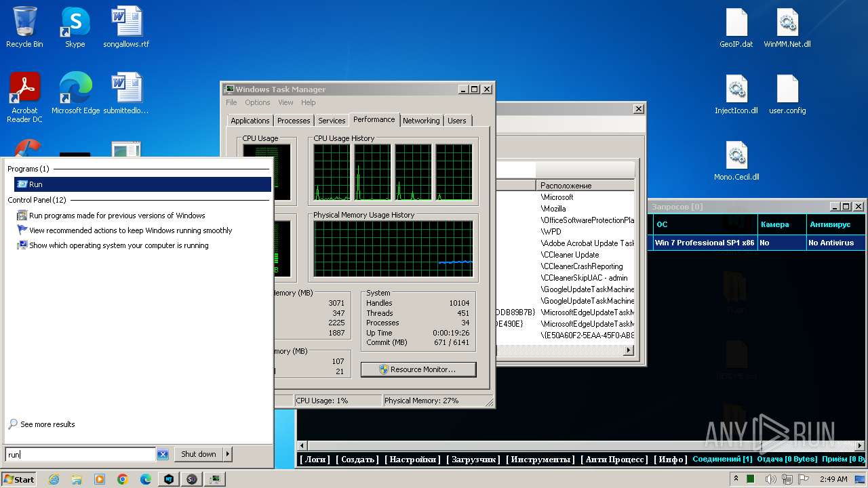
Task: Switch to Task Manager taskbar button
Action: [x=215, y=479]
